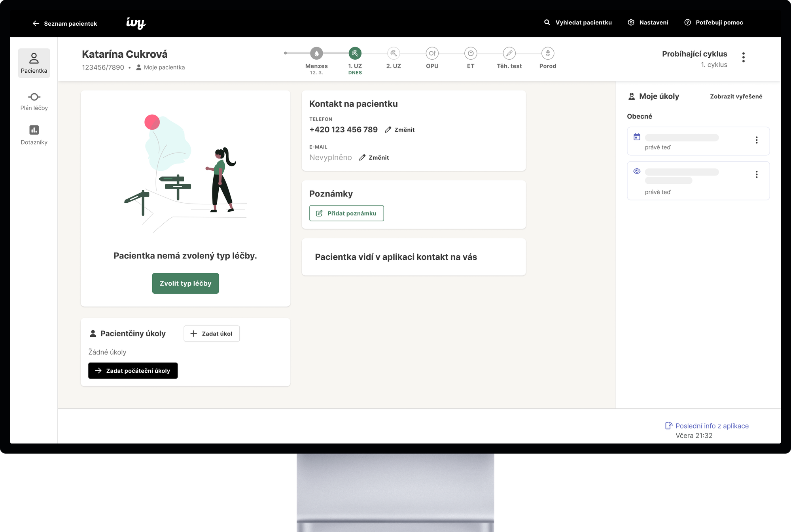Switch to the Pacientka sidebar tab
Viewport: 791px width, 532px height.
34,63
